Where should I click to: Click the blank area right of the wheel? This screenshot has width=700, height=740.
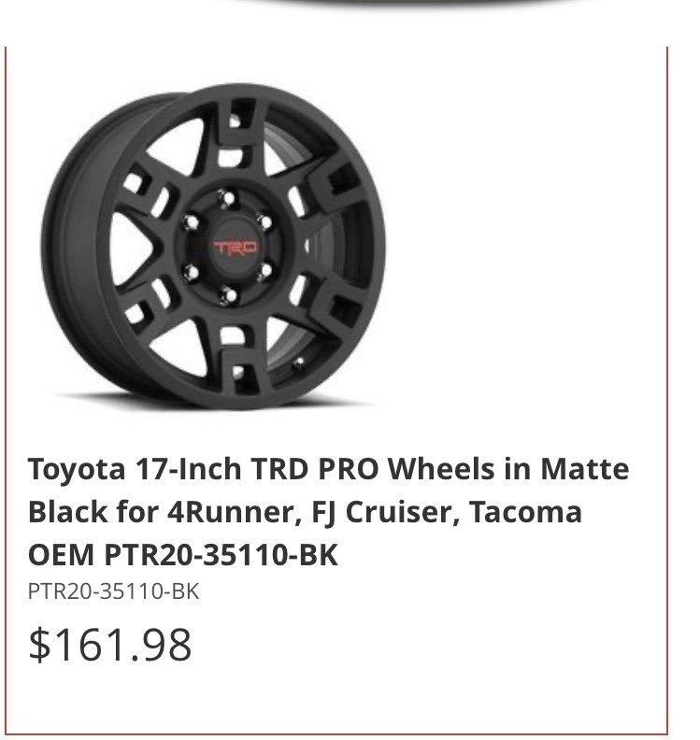coord(524,246)
